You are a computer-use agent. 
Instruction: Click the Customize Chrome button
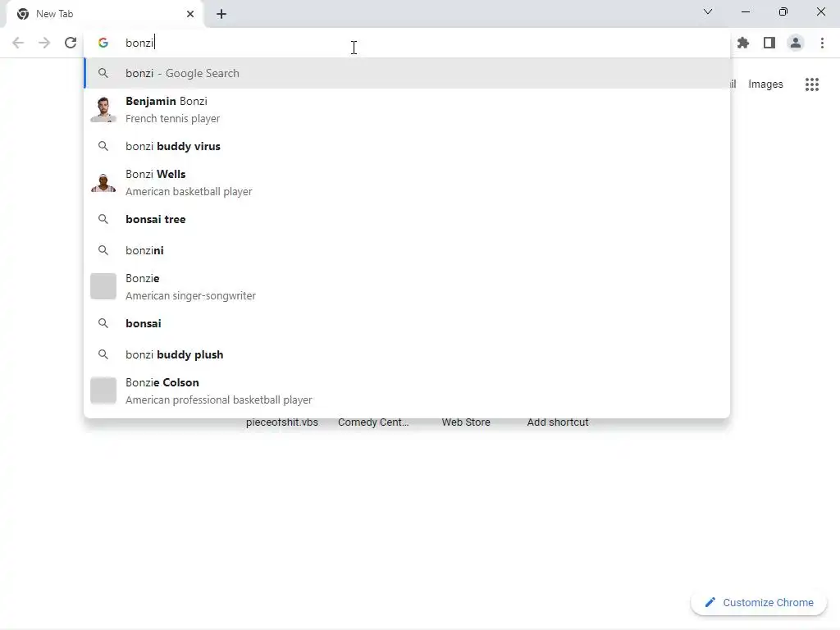pyautogui.click(x=759, y=603)
